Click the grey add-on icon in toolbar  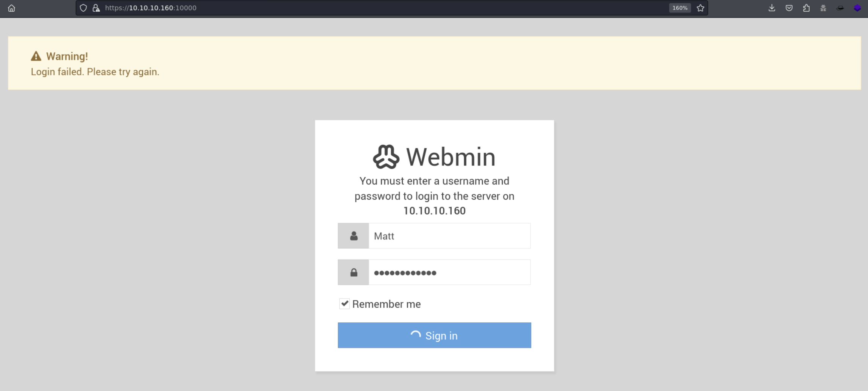click(823, 8)
